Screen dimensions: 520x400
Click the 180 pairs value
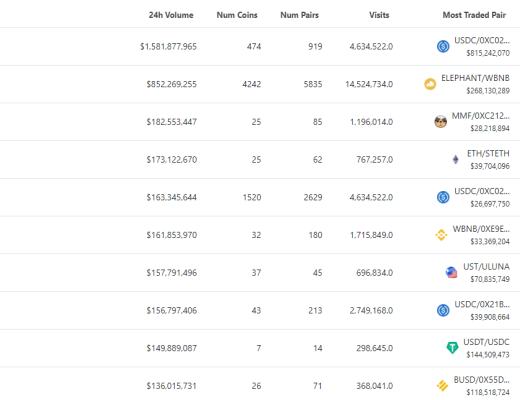(x=315, y=235)
